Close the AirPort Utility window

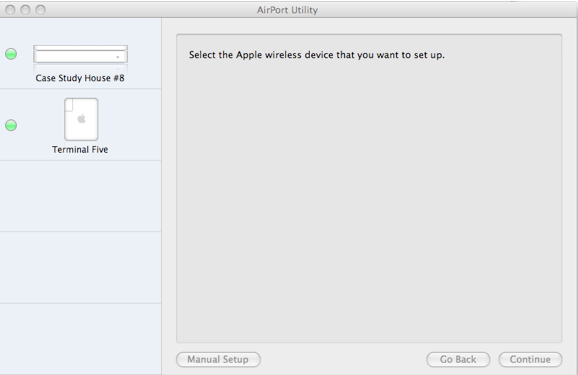click(x=10, y=10)
